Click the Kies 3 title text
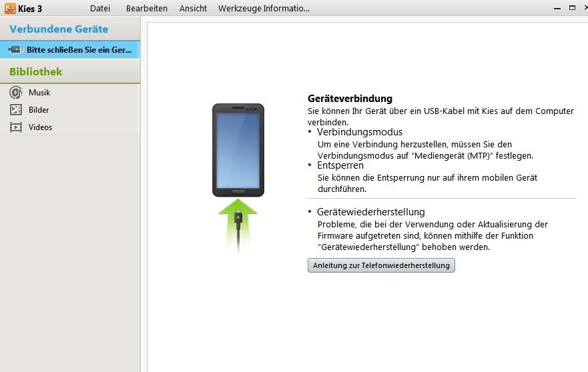This screenshot has width=588, height=372. click(30, 8)
